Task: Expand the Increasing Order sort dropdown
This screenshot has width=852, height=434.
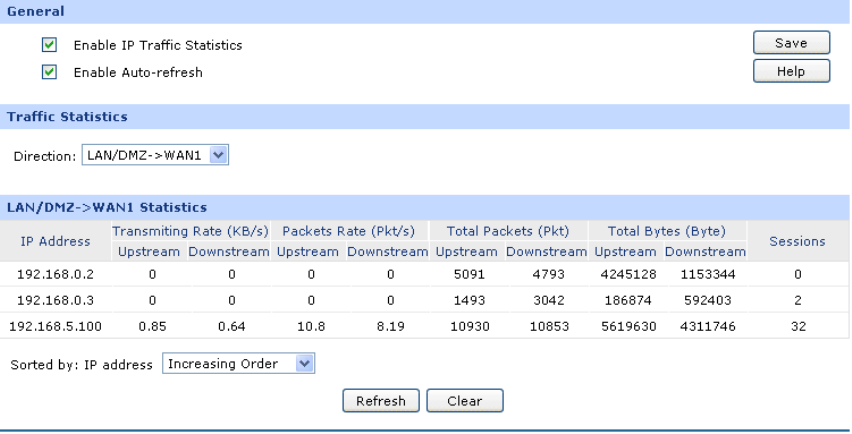Action: [x=238, y=364]
